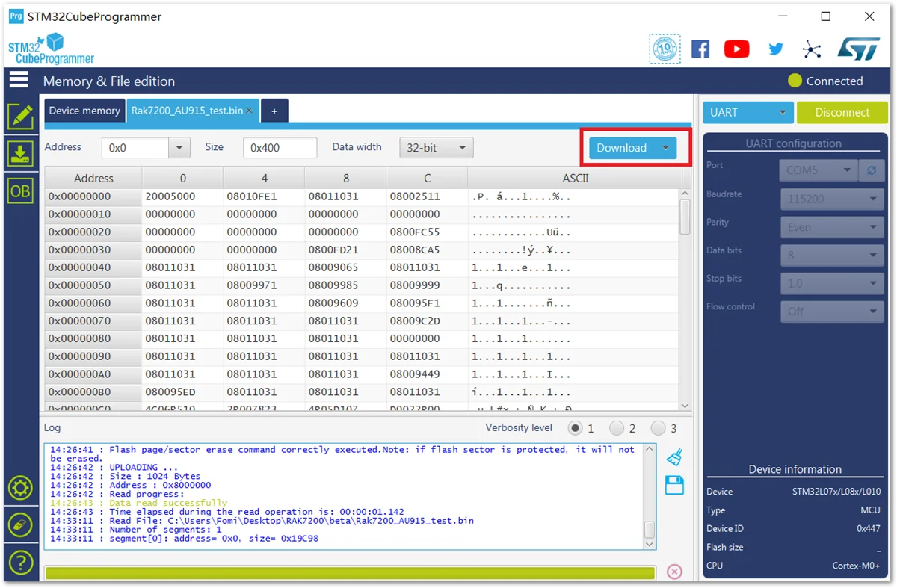Open the hamburger menu icon
Viewport: 897px width, 588px height.
coord(19,80)
